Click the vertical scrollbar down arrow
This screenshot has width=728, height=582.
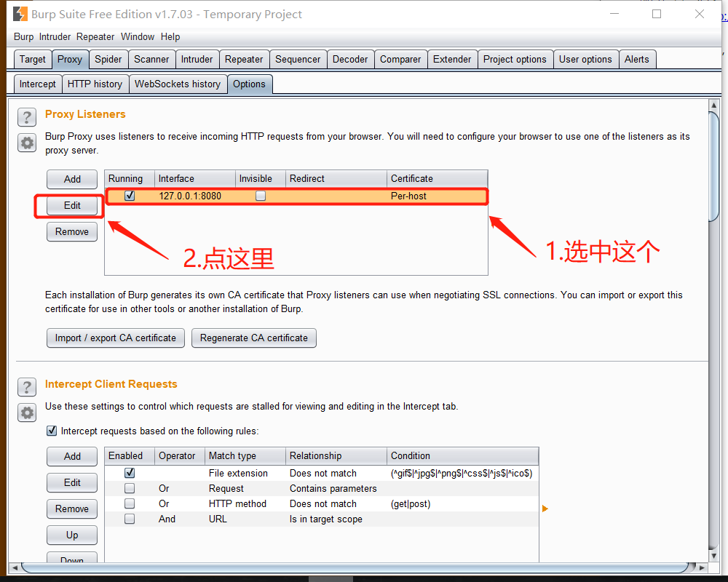pos(714,556)
